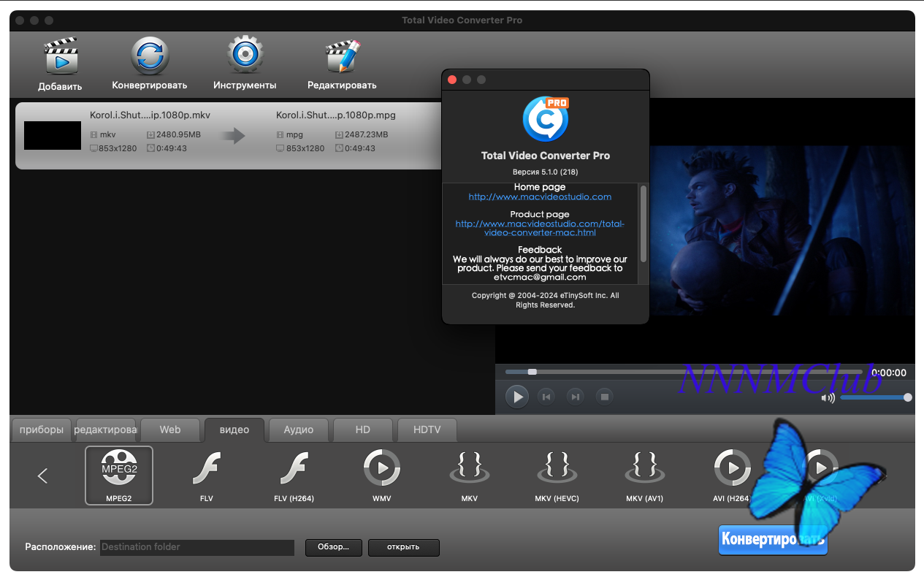
Task: Select the WMV output format icon
Action: pyautogui.click(x=382, y=469)
